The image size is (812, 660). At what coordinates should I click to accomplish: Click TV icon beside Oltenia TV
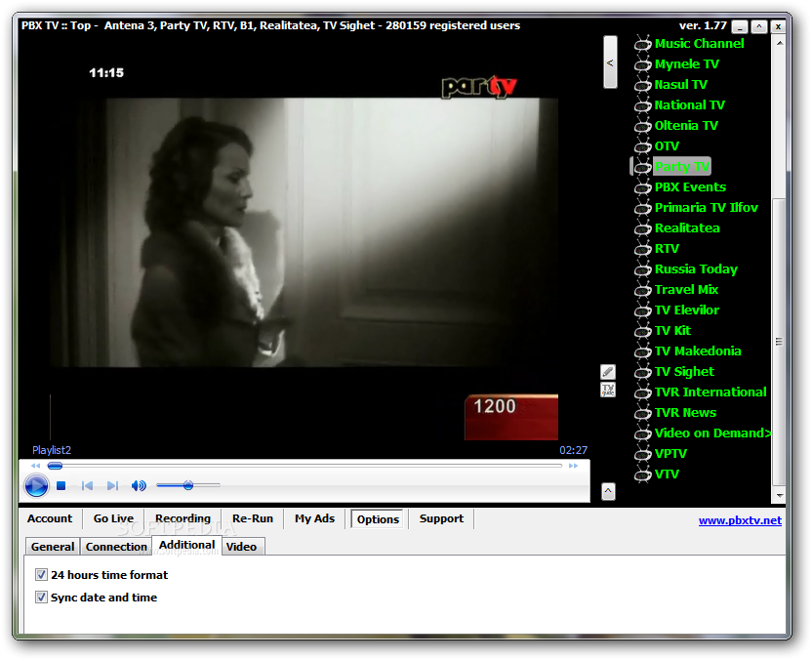pos(642,125)
